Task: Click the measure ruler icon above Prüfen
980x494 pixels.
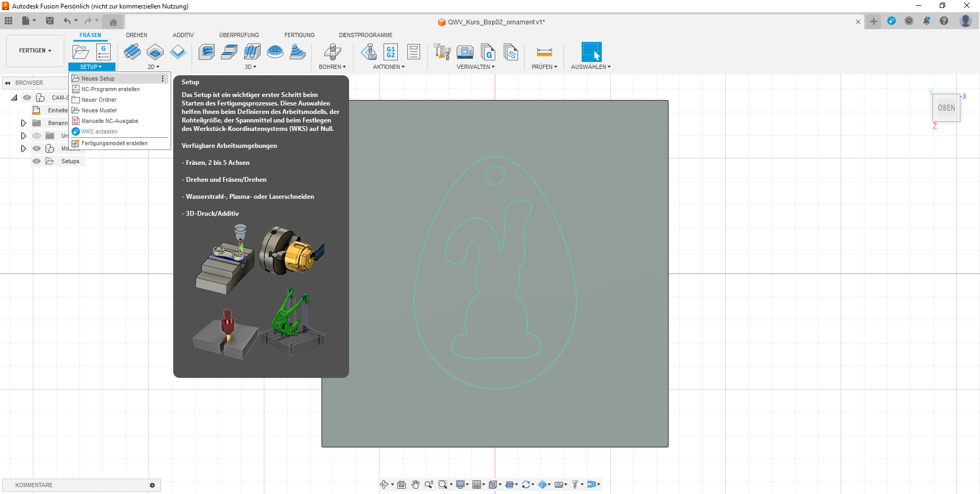Action: click(544, 52)
